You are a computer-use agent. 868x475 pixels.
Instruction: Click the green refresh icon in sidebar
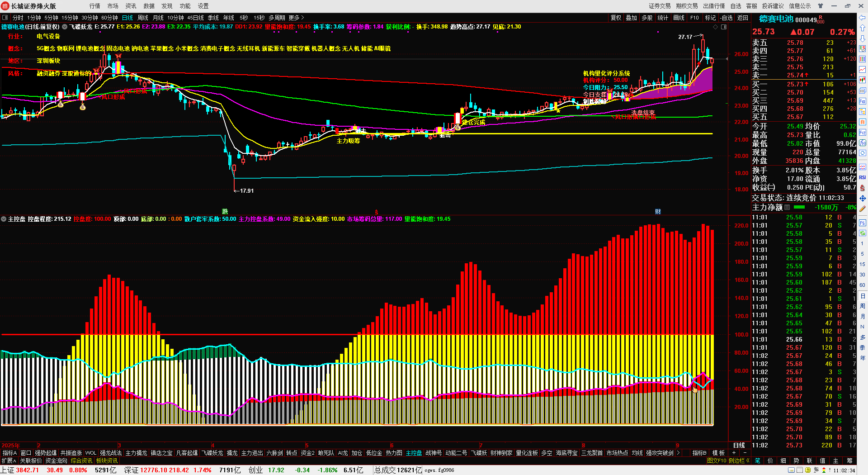tap(863, 233)
